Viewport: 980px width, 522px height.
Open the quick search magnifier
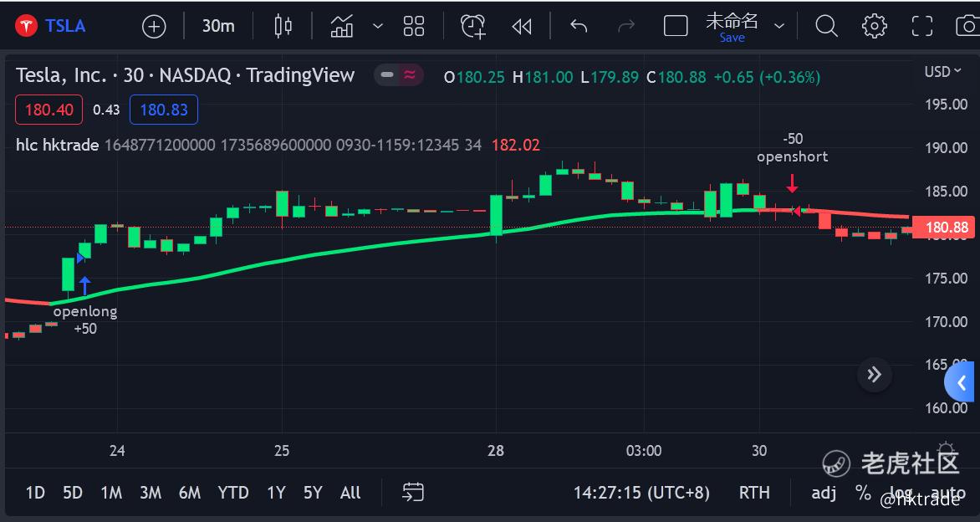(x=826, y=26)
